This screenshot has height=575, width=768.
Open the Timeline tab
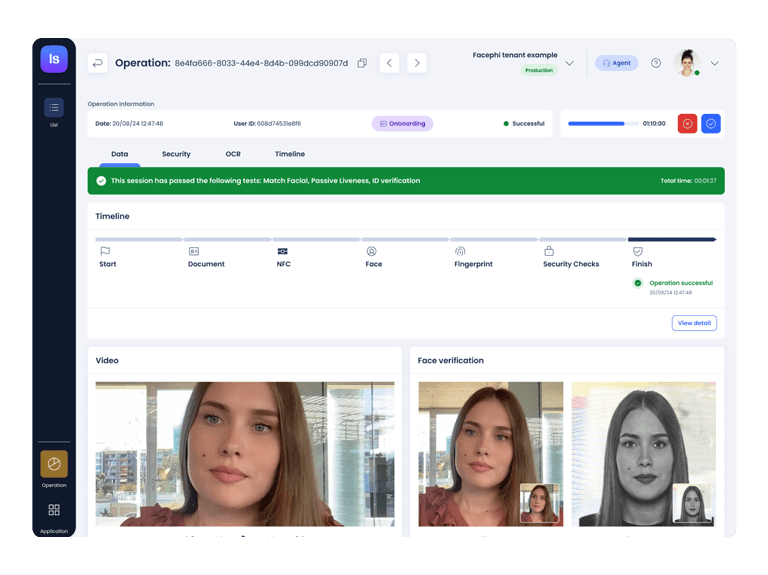[290, 154]
